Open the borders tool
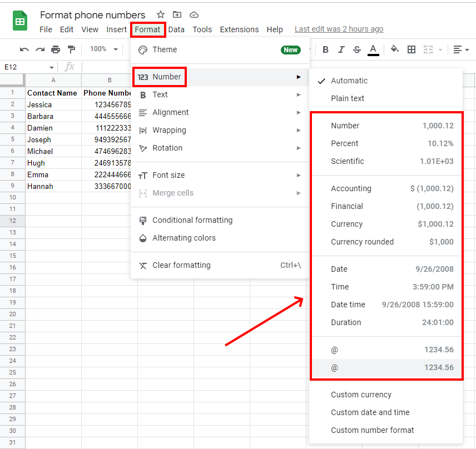 click(411, 49)
